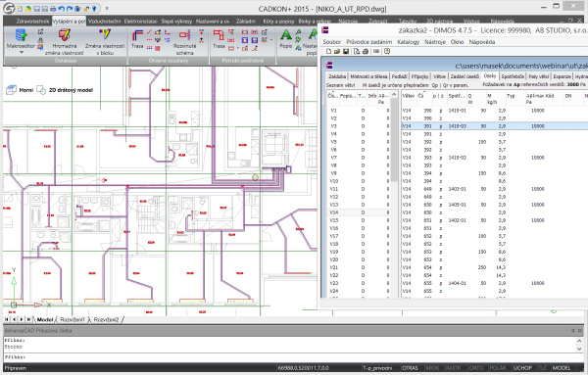The width and height of the screenshot is (588, 375).
Task: Open the Makroeditor tool
Action: coord(21,35)
